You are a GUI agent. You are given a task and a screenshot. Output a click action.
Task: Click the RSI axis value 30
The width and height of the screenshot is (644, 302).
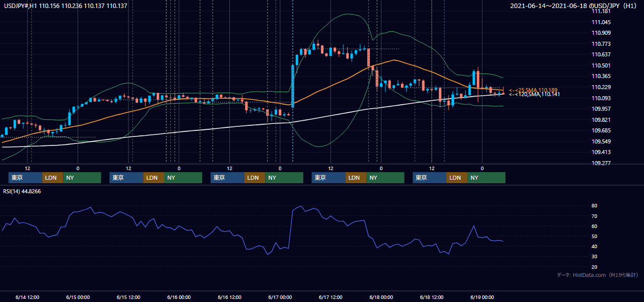(595, 257)
